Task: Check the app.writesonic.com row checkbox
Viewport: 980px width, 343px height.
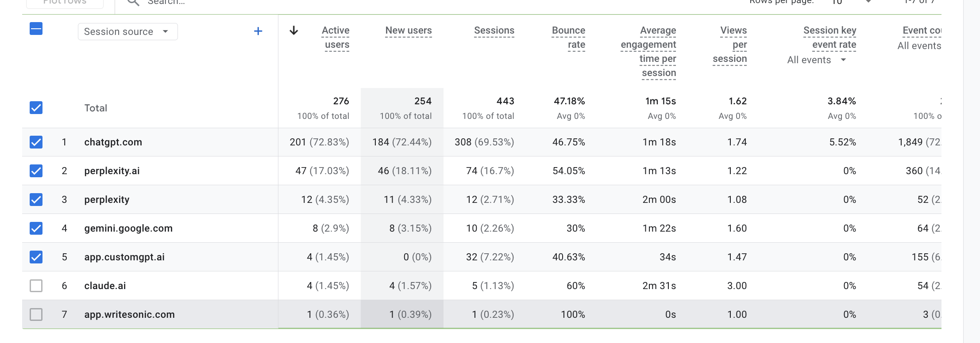Action: (36, 314)
